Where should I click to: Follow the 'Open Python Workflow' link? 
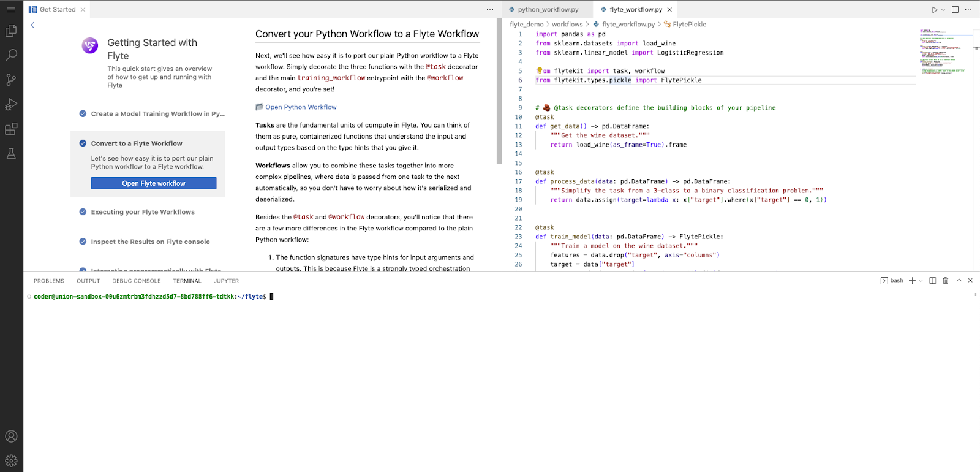301,107
